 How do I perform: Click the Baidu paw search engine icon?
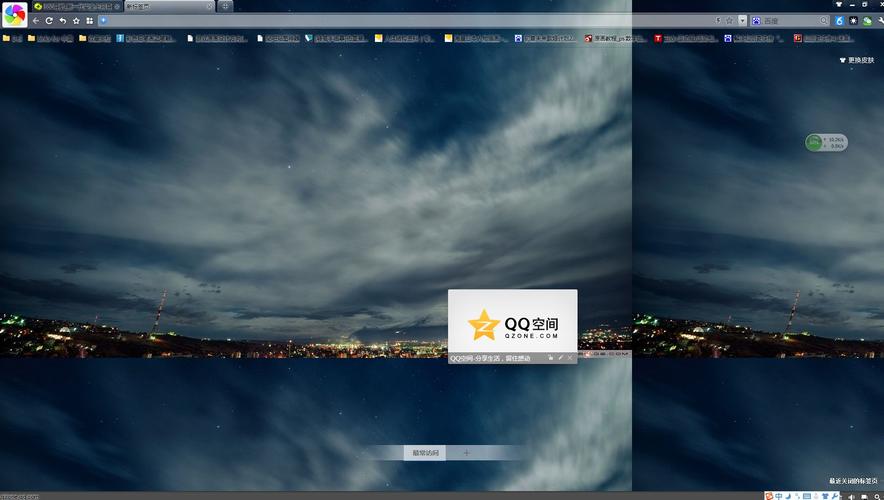[757, 21]
